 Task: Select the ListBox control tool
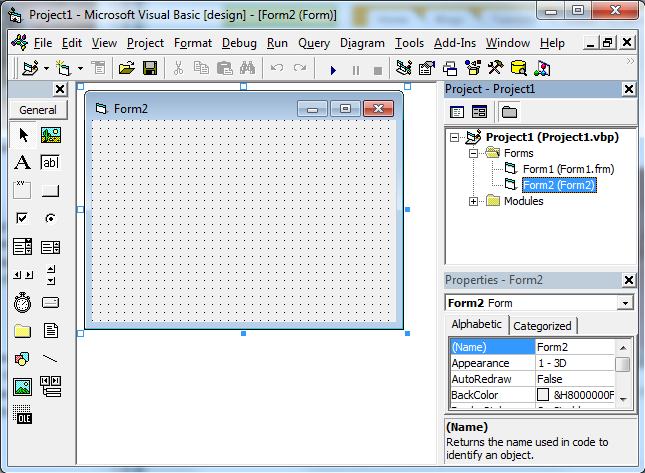click(x=50, y=247)
